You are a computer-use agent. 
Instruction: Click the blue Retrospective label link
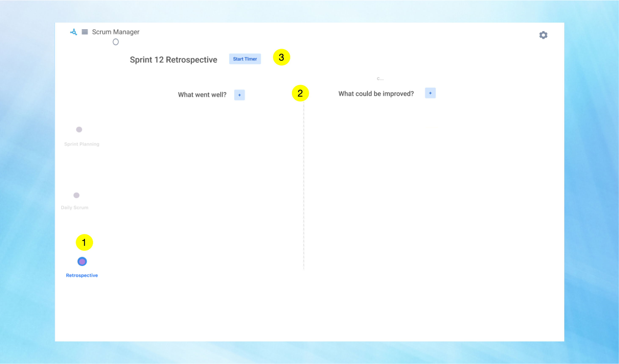tap(82, 275)
